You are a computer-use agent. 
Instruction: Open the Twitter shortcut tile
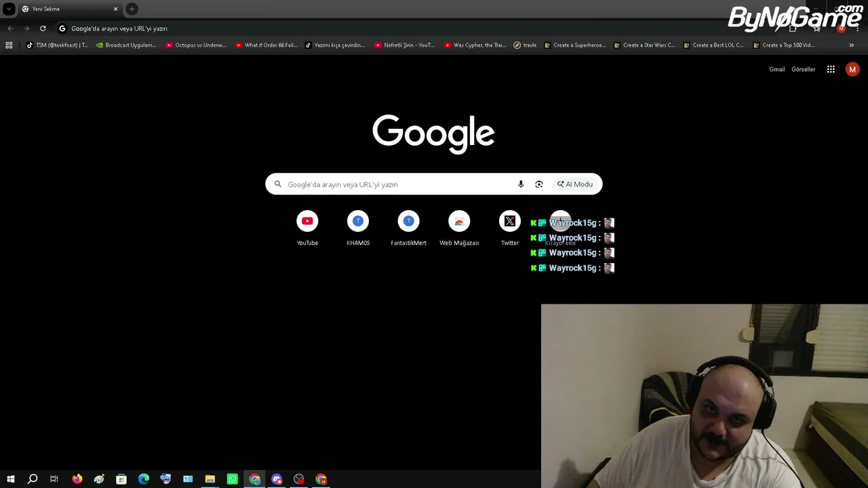510,228
